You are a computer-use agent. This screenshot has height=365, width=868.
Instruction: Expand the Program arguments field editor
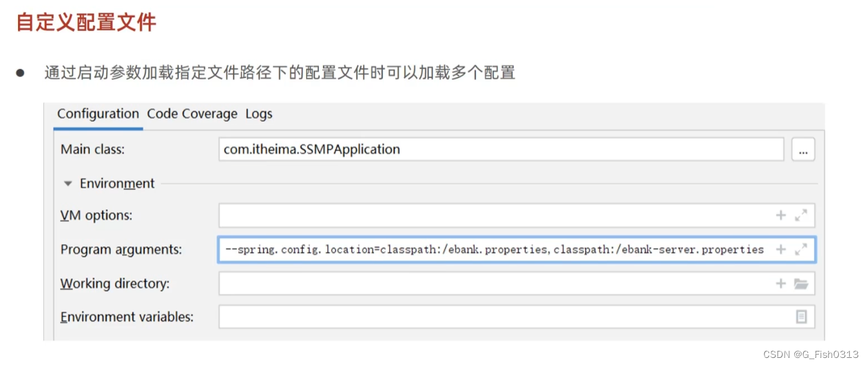[801, 249]
